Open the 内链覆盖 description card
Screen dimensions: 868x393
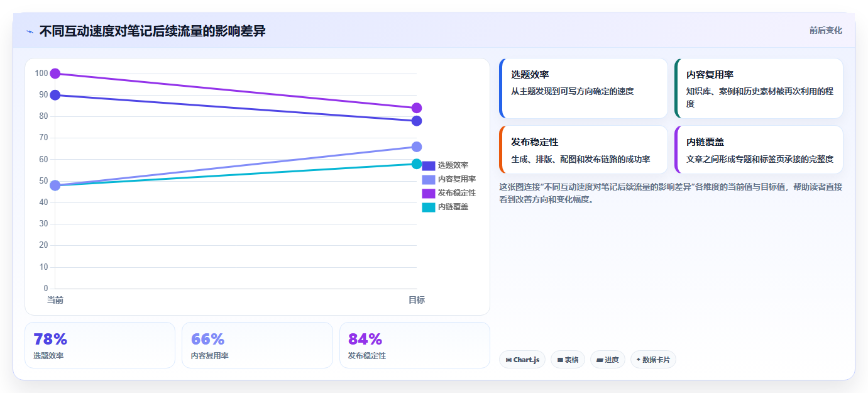pyautogui.click(x=759, y=150)
